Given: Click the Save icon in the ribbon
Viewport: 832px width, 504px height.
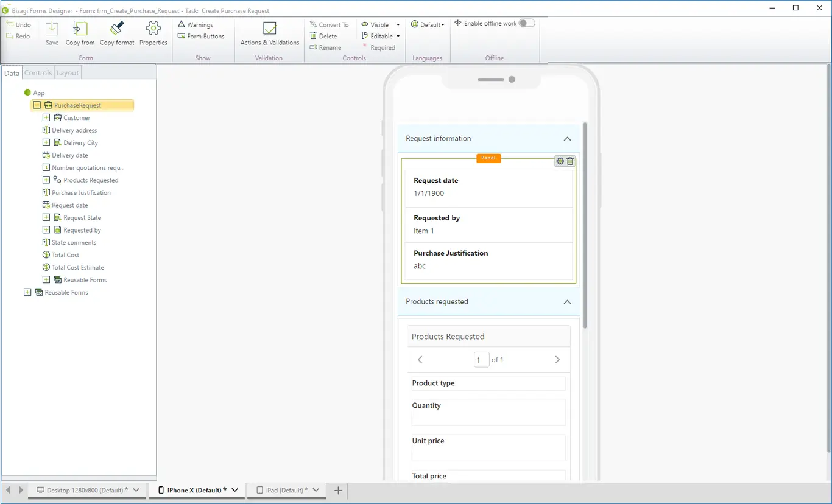Looking at the screenshot, I should click(x=52, y=29).
